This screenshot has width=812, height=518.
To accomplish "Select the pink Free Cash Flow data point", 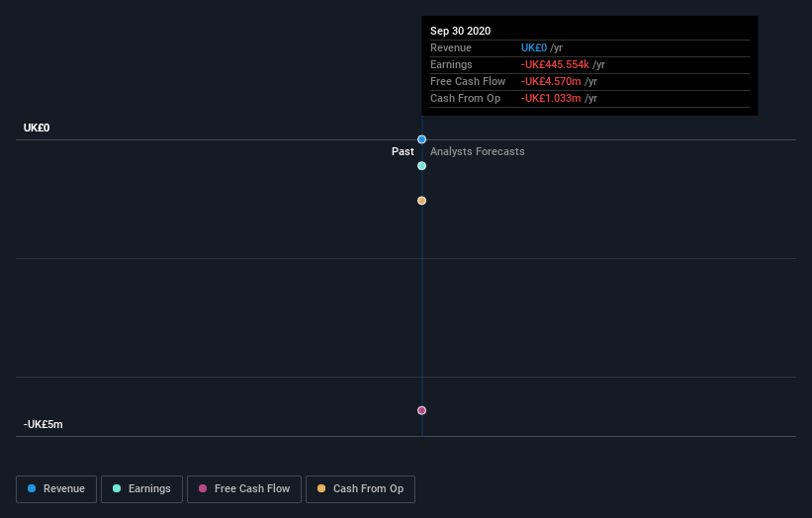I will (421, 410).
